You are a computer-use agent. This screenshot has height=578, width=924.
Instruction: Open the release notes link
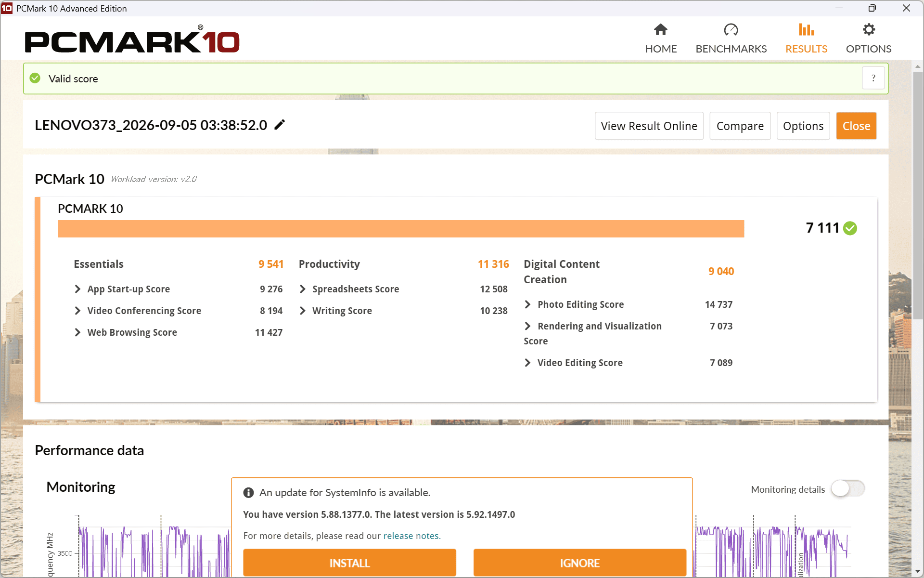(x=411, y=536)
